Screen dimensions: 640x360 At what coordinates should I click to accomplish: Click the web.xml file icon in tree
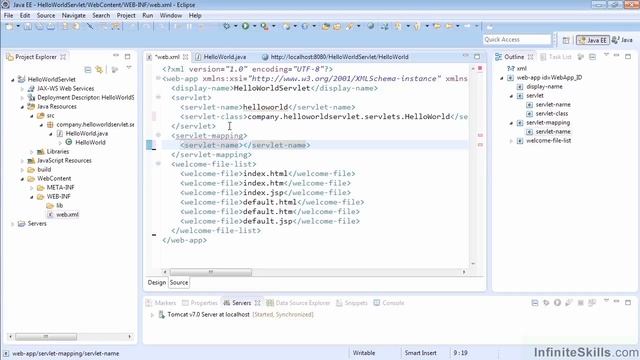50,214
